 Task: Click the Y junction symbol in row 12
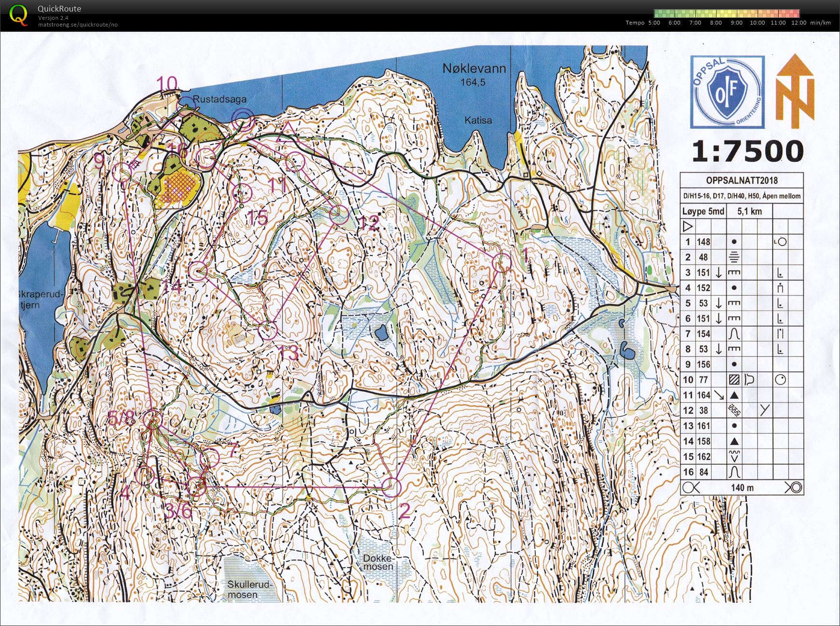pyautogui.click(x=765, y=410)
